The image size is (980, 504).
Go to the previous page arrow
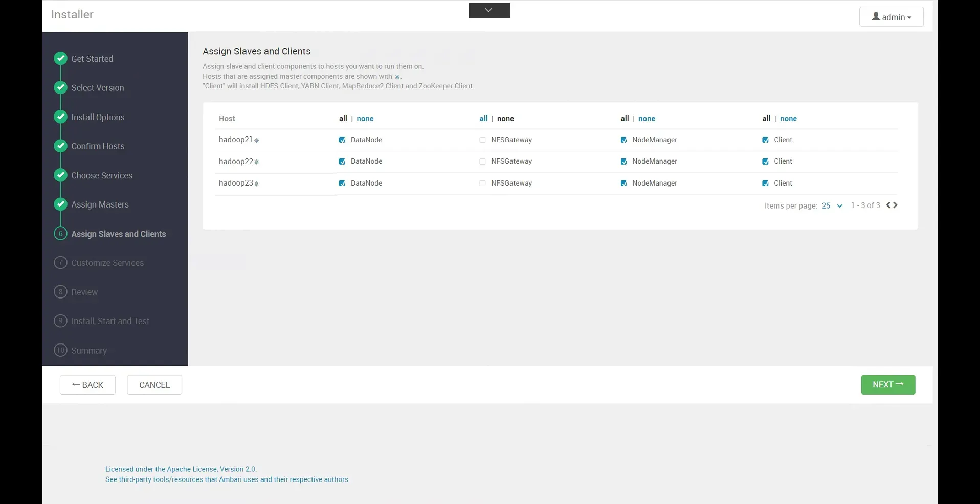889,205
